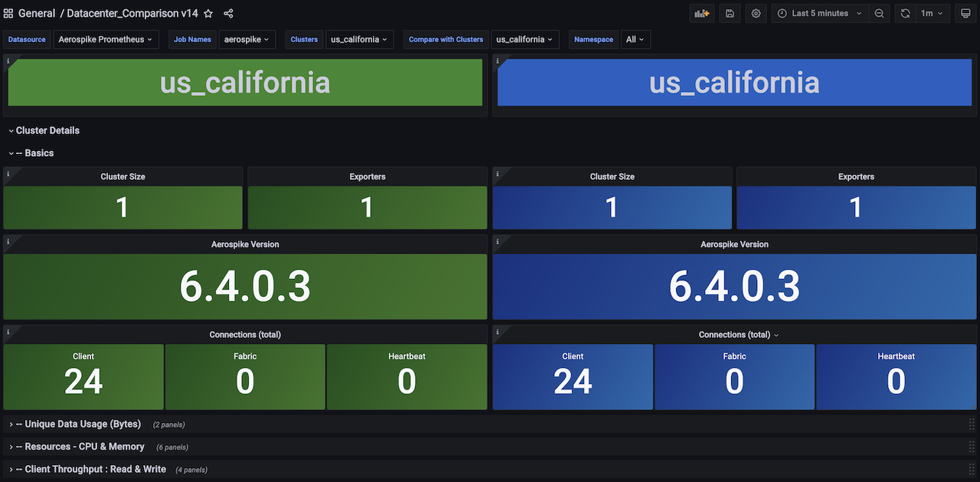Viewport: 980px width, 482px height.
Task: Click the green us_california banner text
Action: (x=245, y=83)
